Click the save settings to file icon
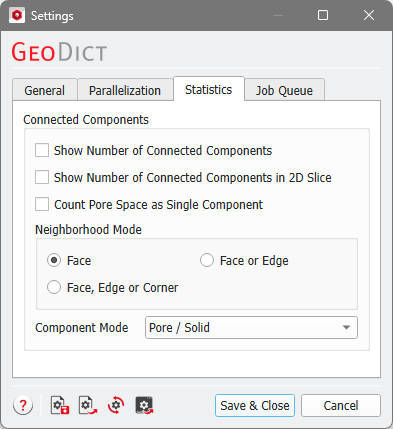 point(60,405)
